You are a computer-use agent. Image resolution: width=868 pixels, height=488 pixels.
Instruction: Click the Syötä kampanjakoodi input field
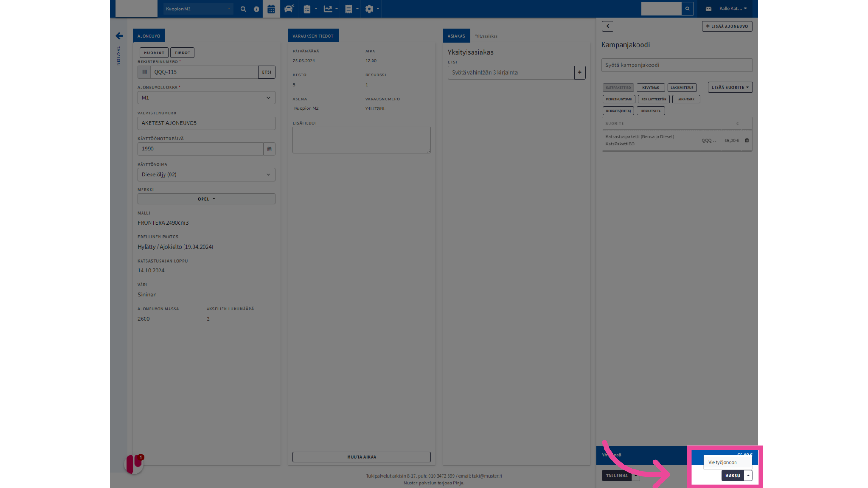[x=677, y=65]
